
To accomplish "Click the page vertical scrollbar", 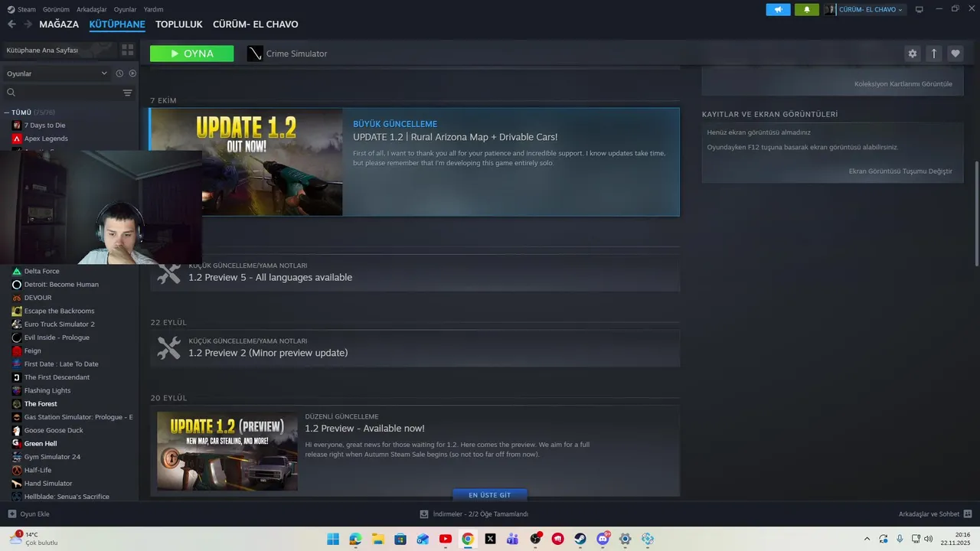I will (976, 214).
